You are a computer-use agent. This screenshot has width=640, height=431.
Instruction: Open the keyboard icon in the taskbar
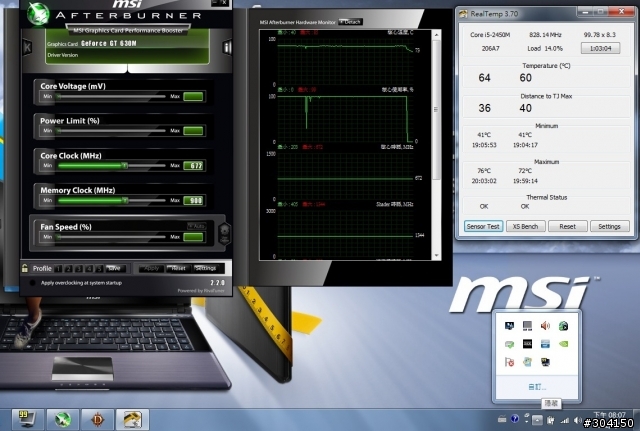(x=502, y=419)
